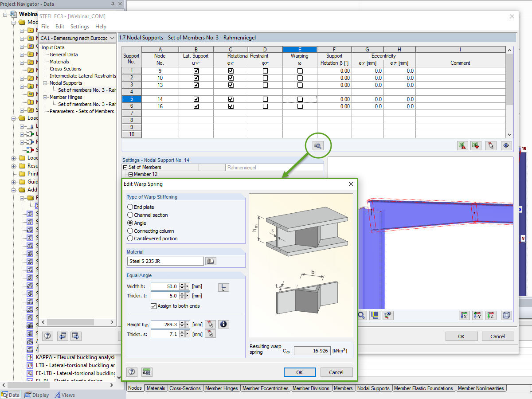Open help via question mark in Edit Warp Spring
532x399 pixels.
click(132, 372)
